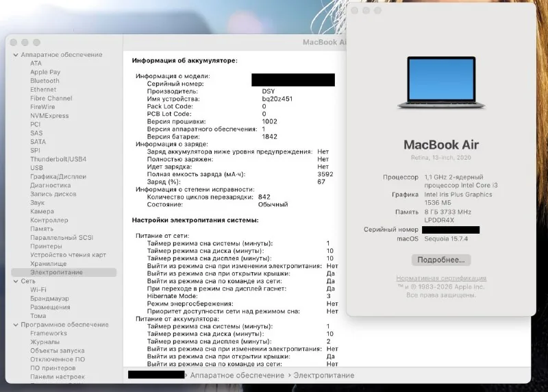Viewport: 548px width, 392px height.
Task: Click the Настройки электропитания системы heading
Action: click(x=195, y=220)
